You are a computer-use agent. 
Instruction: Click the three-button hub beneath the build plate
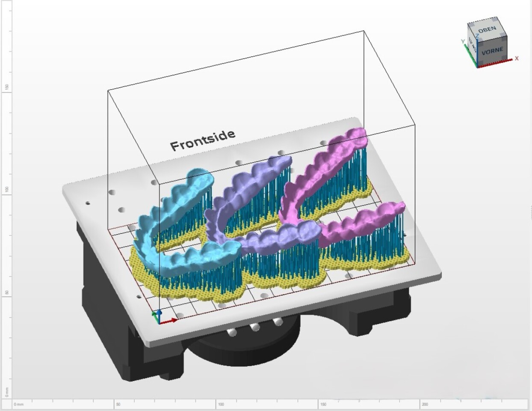(255, 327)
